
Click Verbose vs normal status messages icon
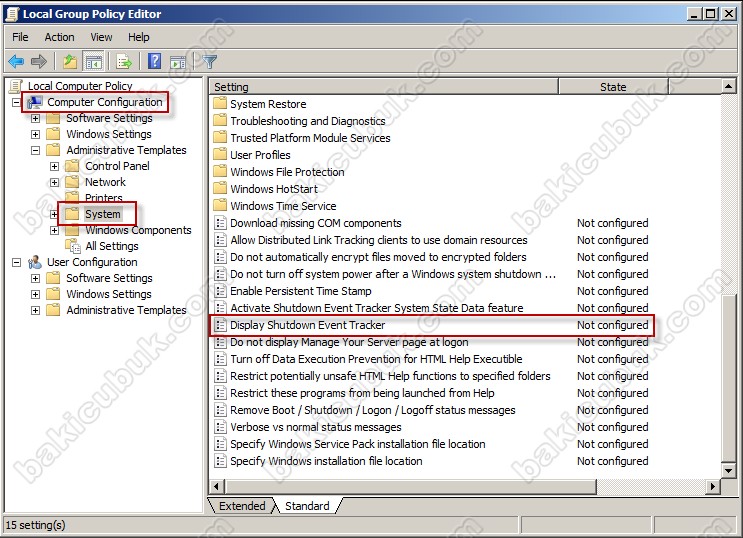(220, 427)
